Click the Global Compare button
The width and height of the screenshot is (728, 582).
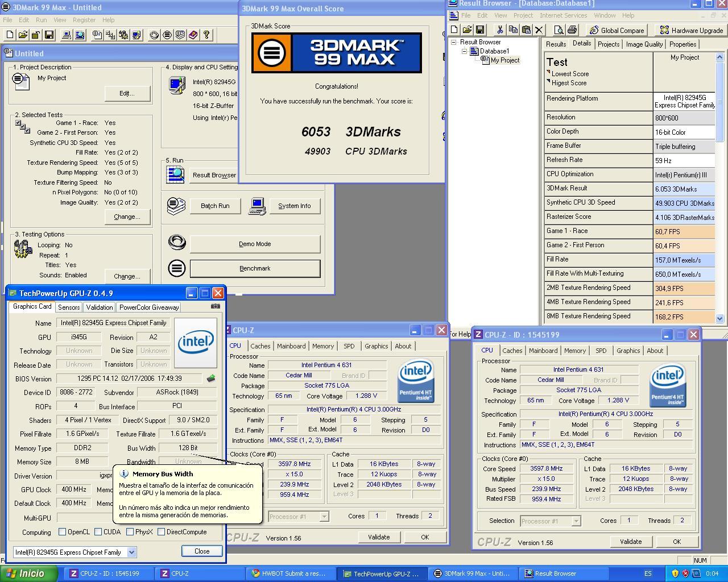617,30
